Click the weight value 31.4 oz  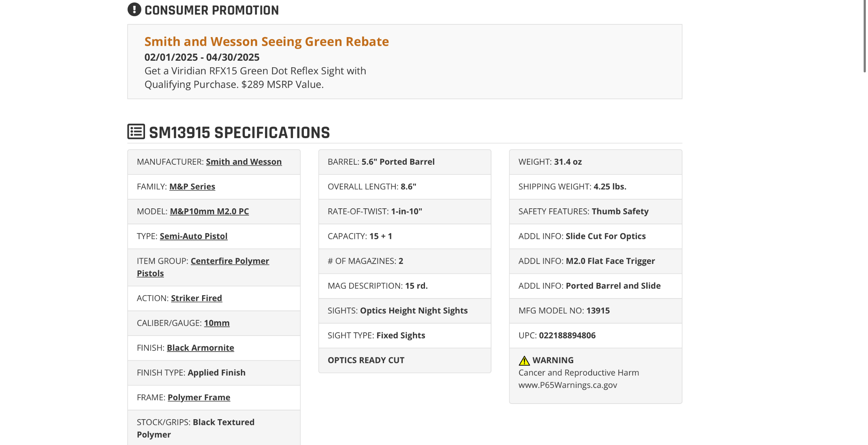pos(568,162)
